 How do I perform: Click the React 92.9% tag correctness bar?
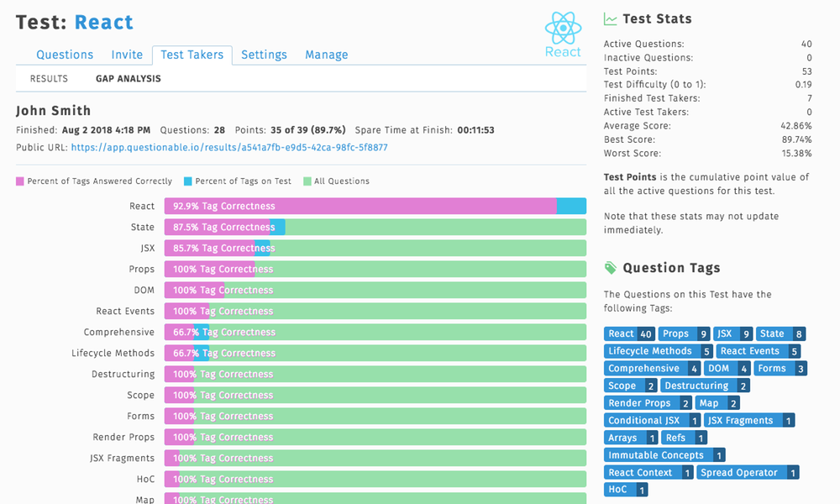tap(375, 206)
